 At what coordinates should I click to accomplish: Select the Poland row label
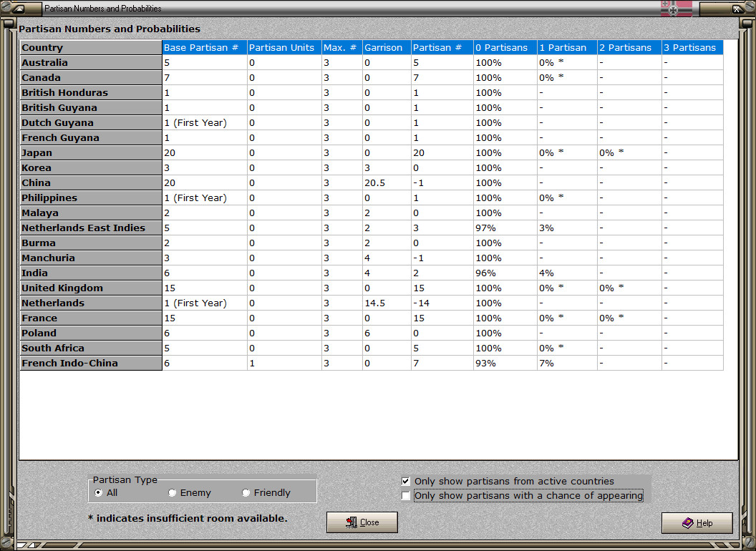[91, 333]
